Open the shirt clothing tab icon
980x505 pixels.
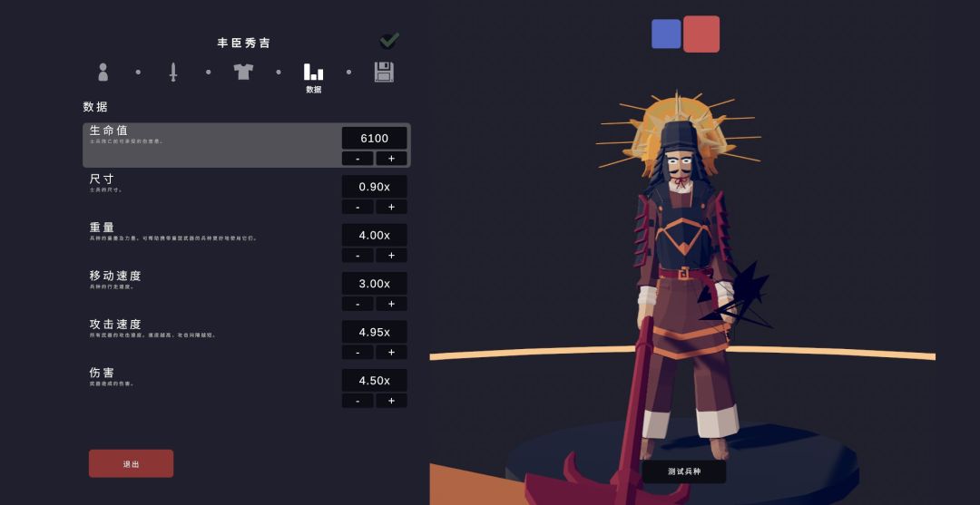pyautogui.click(x=243, y=71)
